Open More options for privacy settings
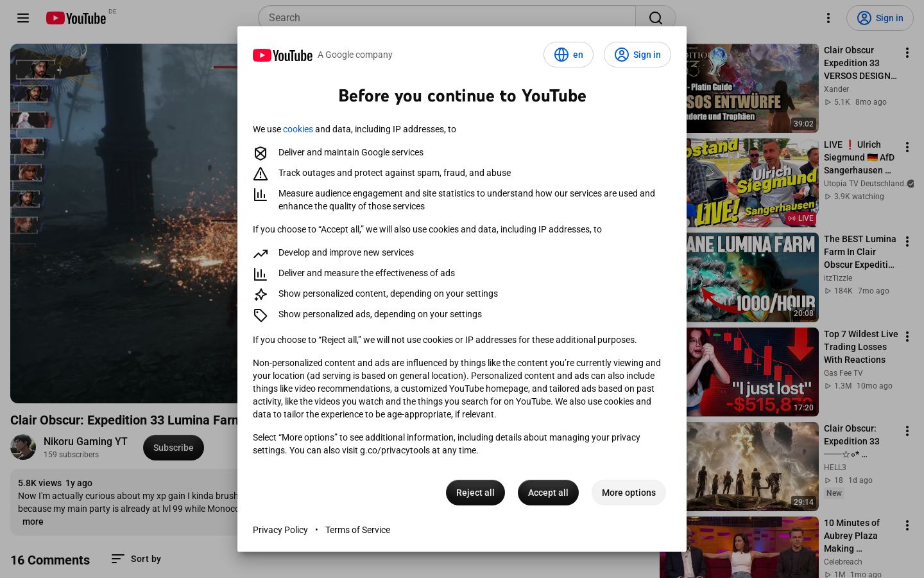 [x=629, y=493]
